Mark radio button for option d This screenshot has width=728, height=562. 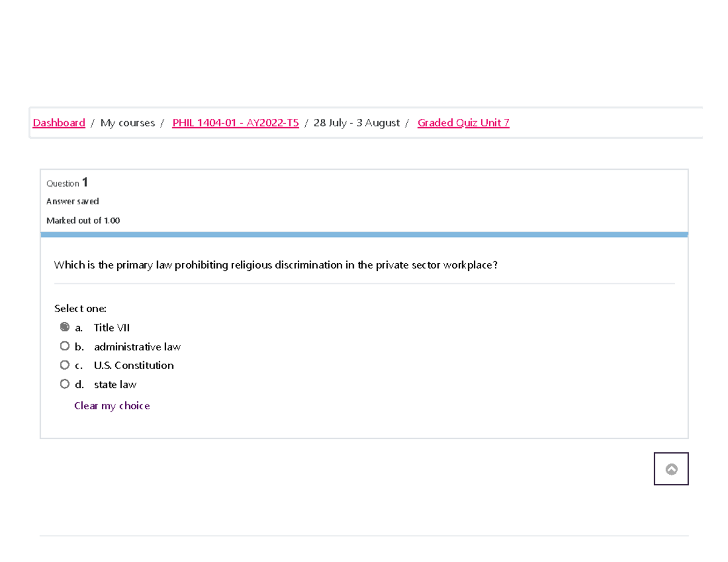[x=65, y=384]
